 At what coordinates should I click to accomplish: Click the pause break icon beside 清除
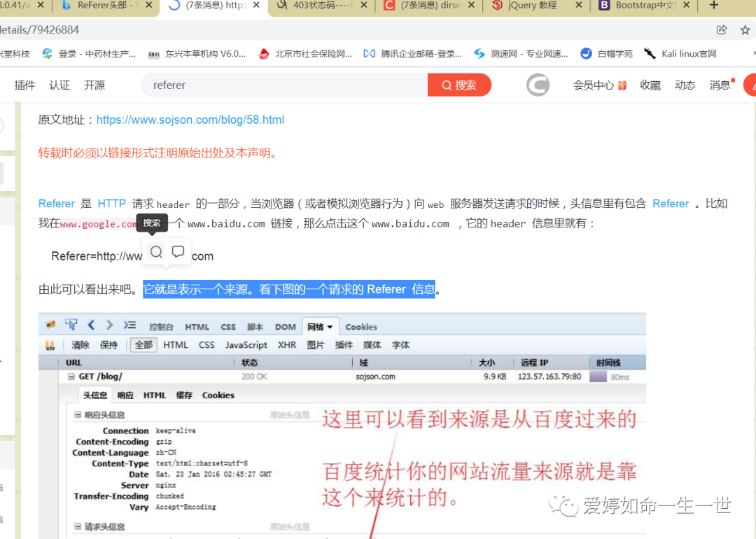[x=50, y=345]
